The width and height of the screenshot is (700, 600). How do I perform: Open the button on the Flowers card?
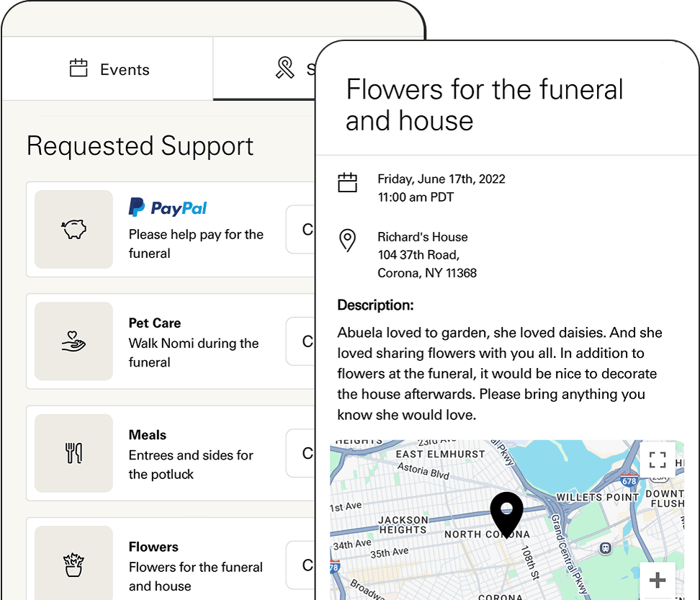pos(301,565)
